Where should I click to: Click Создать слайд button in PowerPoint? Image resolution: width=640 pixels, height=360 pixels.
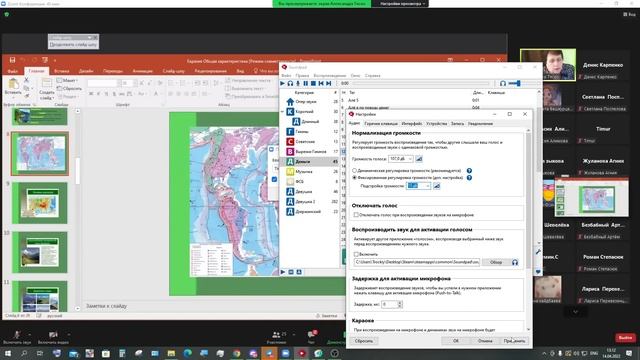click(x=47, y=89)
